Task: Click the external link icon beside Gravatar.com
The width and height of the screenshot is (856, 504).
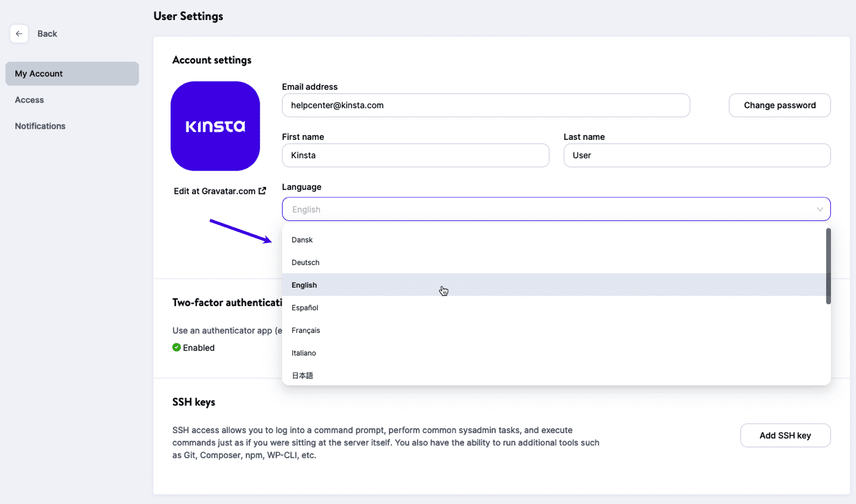Action: (x=262, y=190)
